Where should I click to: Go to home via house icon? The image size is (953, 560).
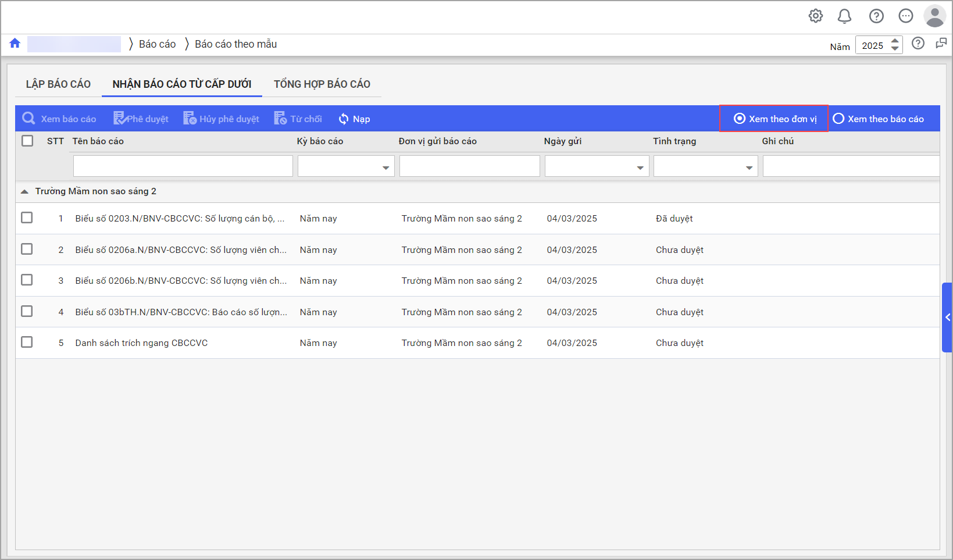click(x=15, y=44)
